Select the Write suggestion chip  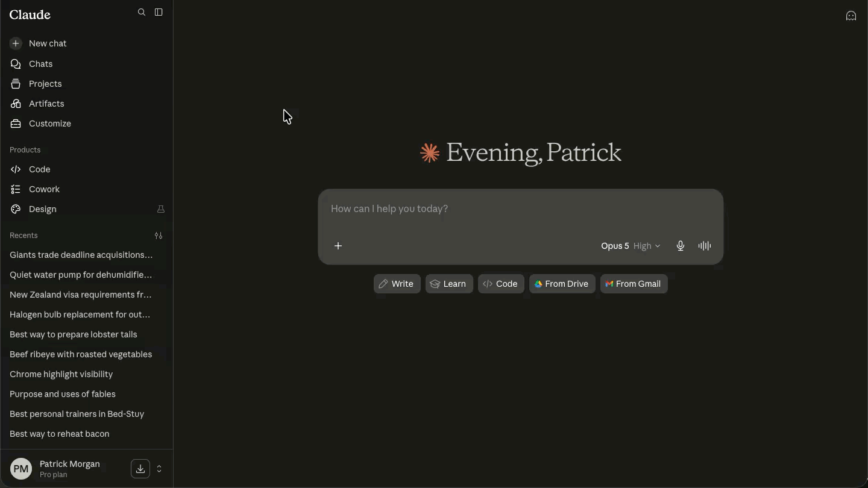pyautogui.click(x=397, y=284)
